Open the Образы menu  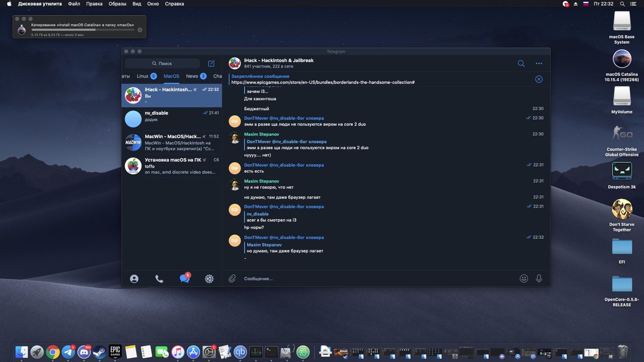pos(117,4)
